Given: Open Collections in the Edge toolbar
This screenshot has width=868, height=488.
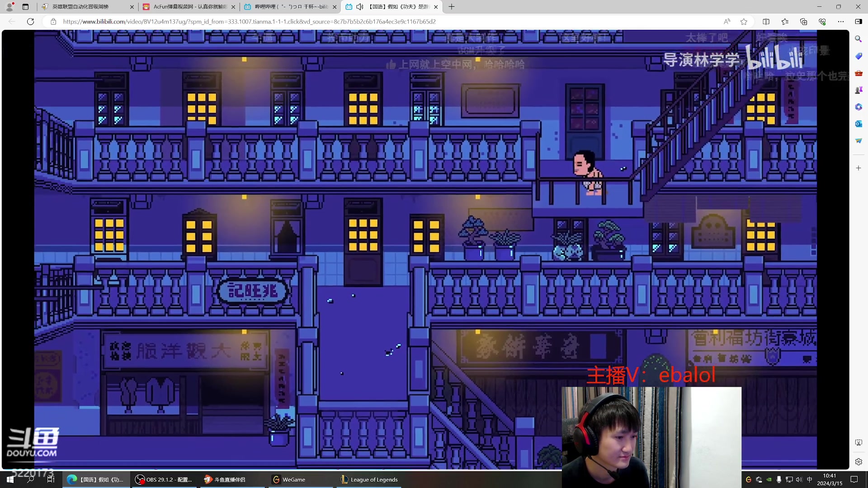Looking at the screenshot, I should (803, 21).
